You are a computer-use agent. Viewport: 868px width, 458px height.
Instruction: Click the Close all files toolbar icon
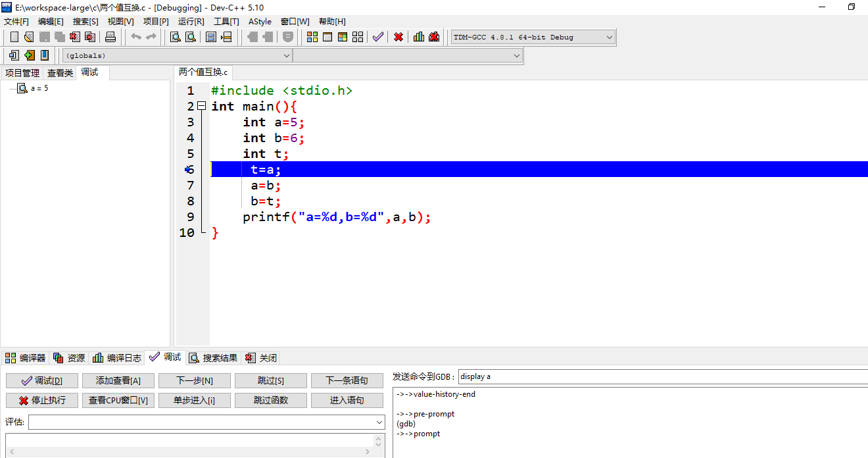(x=90, y=37)
